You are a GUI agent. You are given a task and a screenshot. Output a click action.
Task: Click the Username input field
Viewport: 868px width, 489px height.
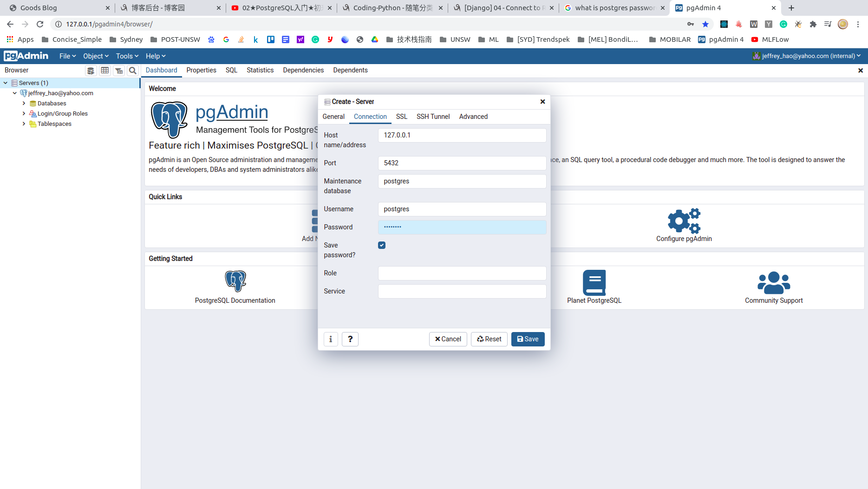pyautogui.click(x=462, y=209)
